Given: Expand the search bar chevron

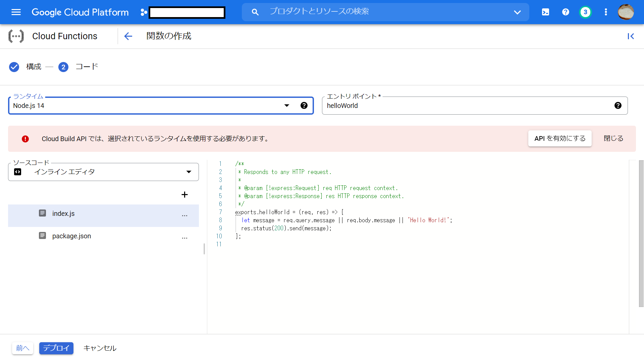Looking at the screenshot, I should (x=517, y=12).
